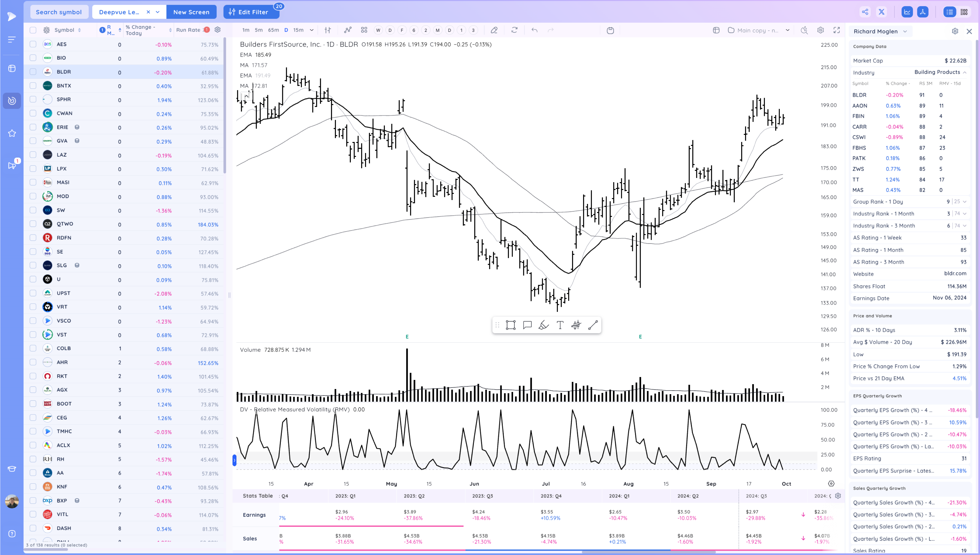Open chart settings gear icon

click(x=821, y=30)
